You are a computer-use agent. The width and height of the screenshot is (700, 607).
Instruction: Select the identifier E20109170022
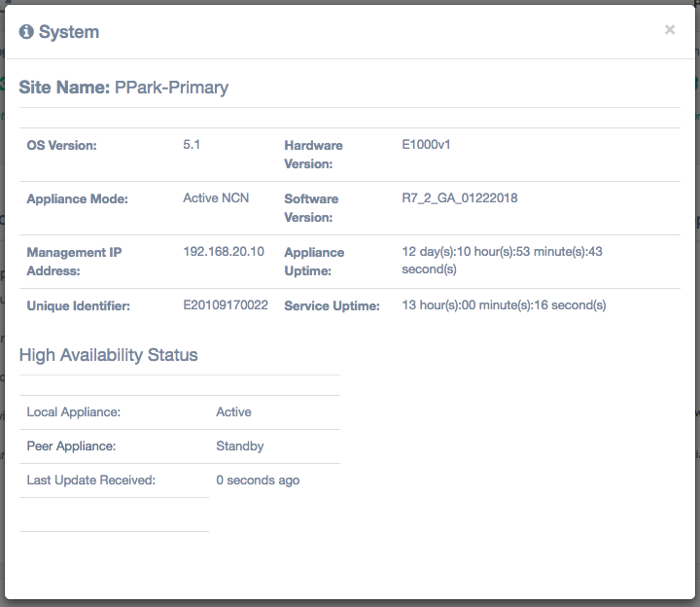(x=226, y=305)
